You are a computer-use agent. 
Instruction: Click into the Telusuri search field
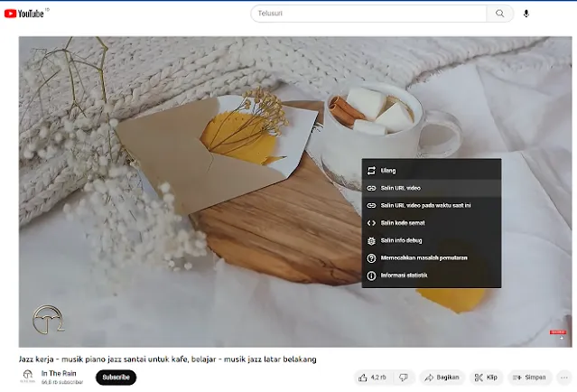click(370, 14)
